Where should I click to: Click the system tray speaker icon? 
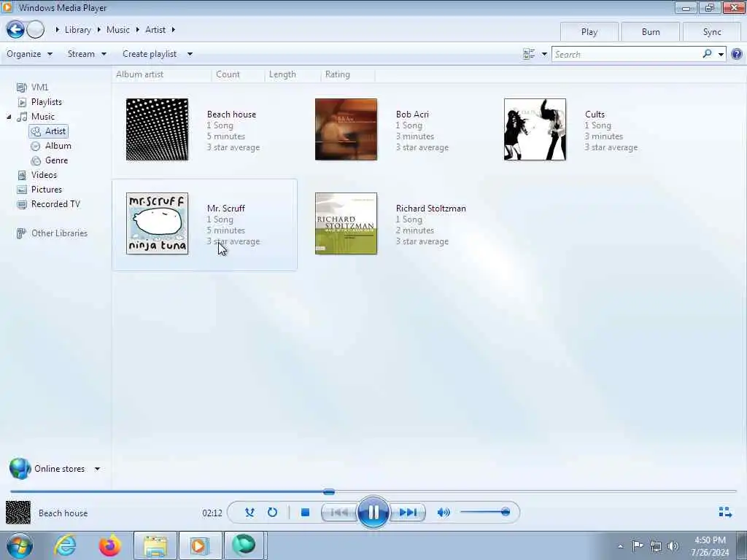click(673, 546)
